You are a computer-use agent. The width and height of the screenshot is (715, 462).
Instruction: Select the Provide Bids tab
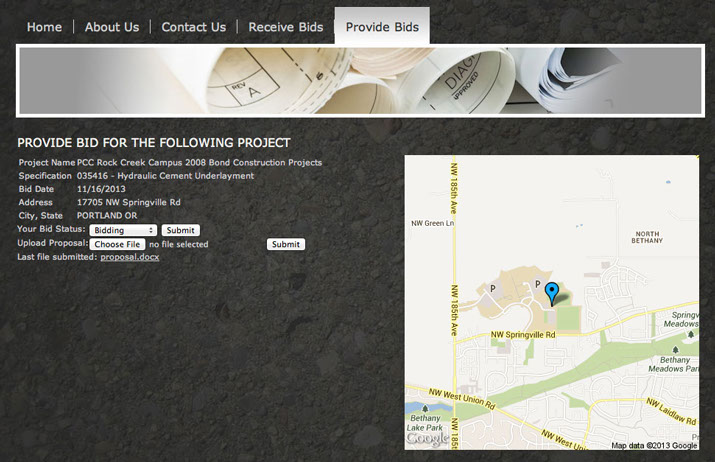pos(382,26)
